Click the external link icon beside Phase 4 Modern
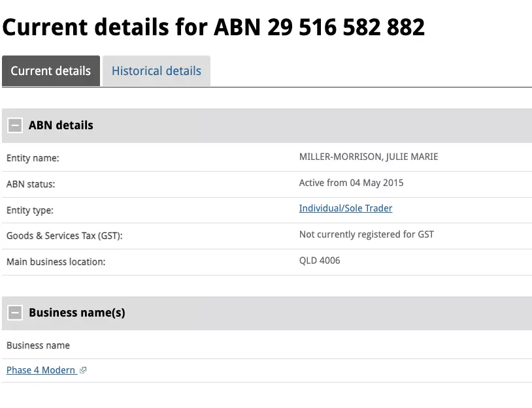Viewport: 532px width, 408px height. click(x=83, y=370)
